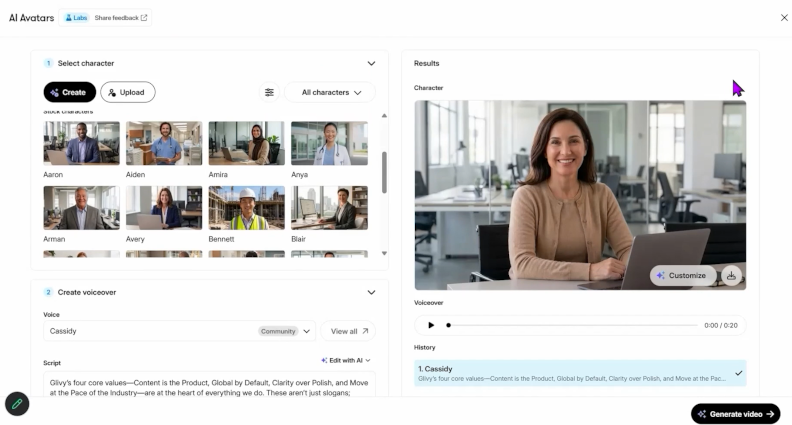Open the All characters dropdown

tap(331, 92)
